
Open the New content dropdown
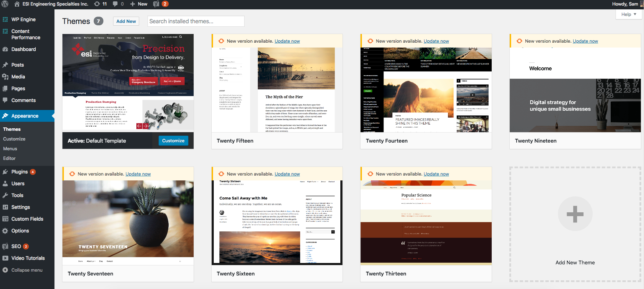point(138,4)
